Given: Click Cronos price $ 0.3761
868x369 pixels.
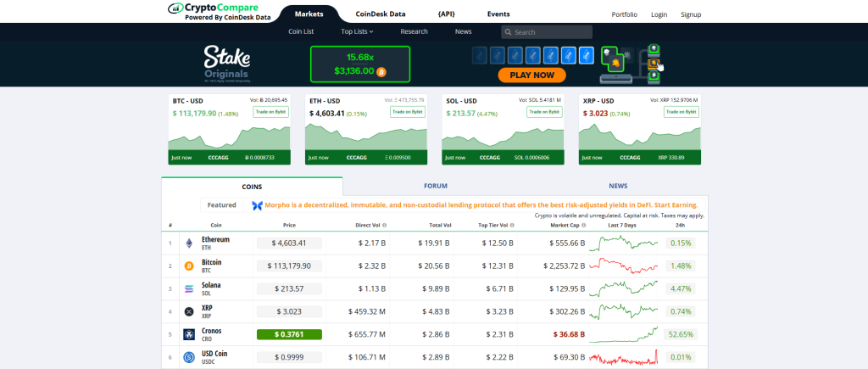Looking at the screenshot, I should pos(289,335).
